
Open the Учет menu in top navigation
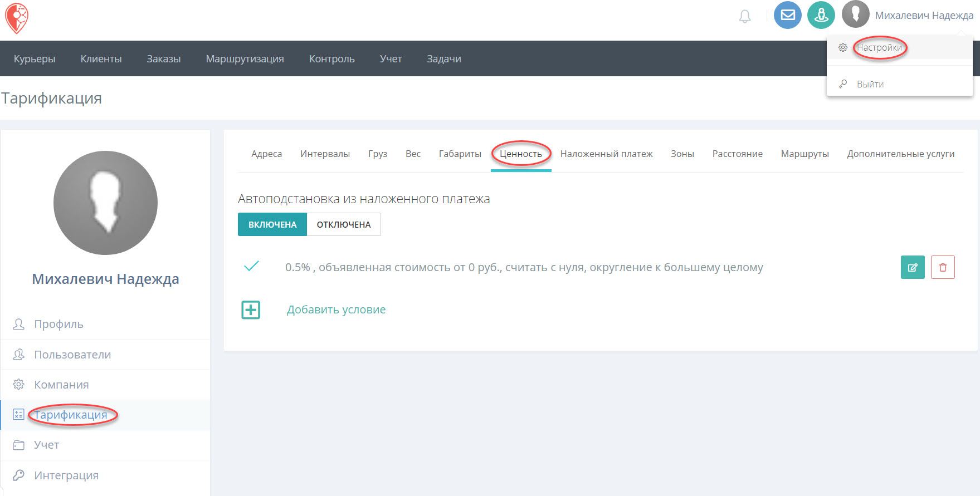391,58
